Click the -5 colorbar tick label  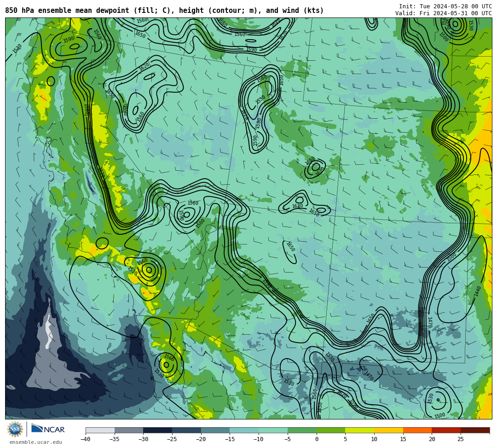click(x=288, y=439)
